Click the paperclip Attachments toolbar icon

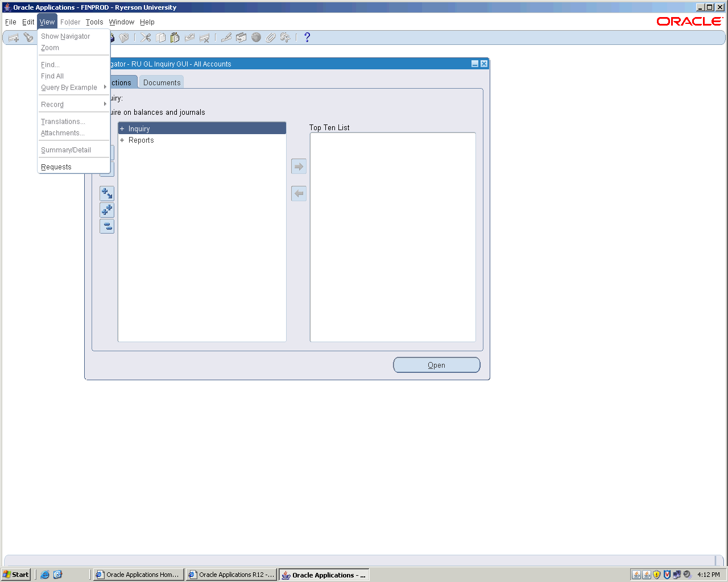pyautogui.click(x=271, y=38)
